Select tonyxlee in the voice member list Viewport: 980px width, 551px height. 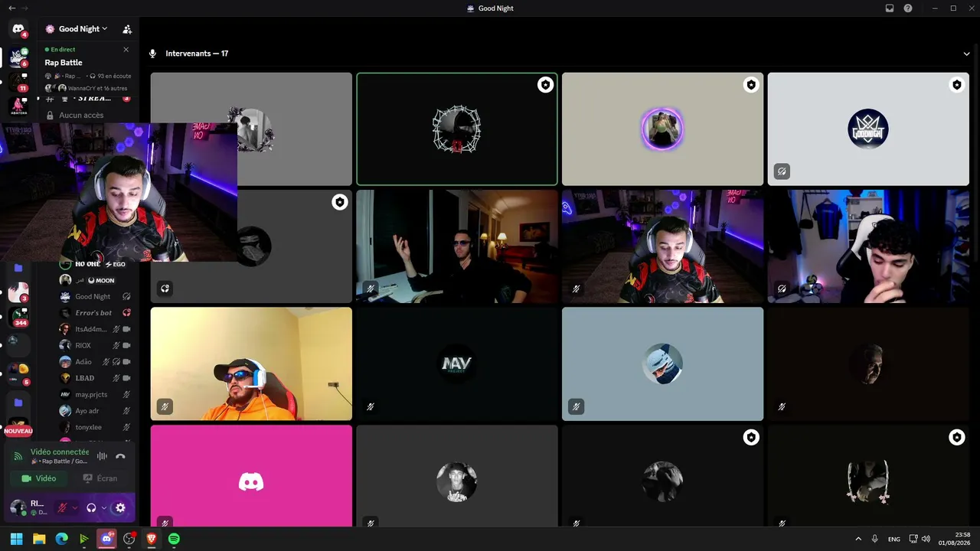pos(95,427)
